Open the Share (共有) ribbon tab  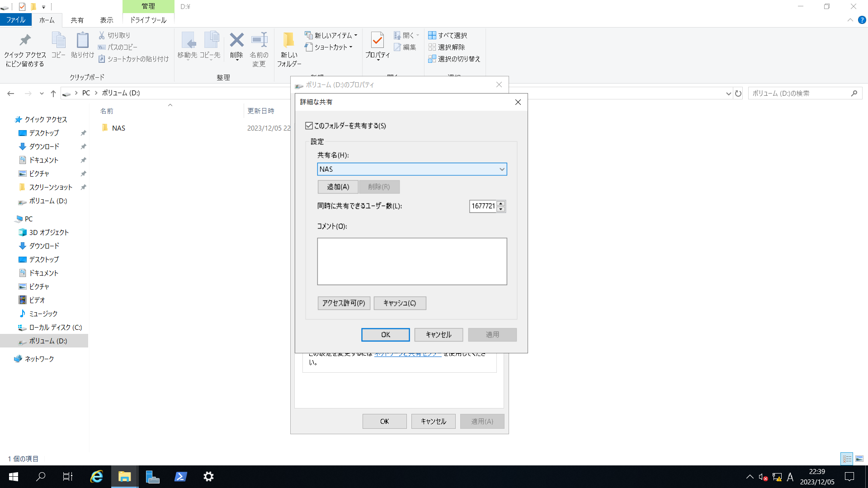77,20
